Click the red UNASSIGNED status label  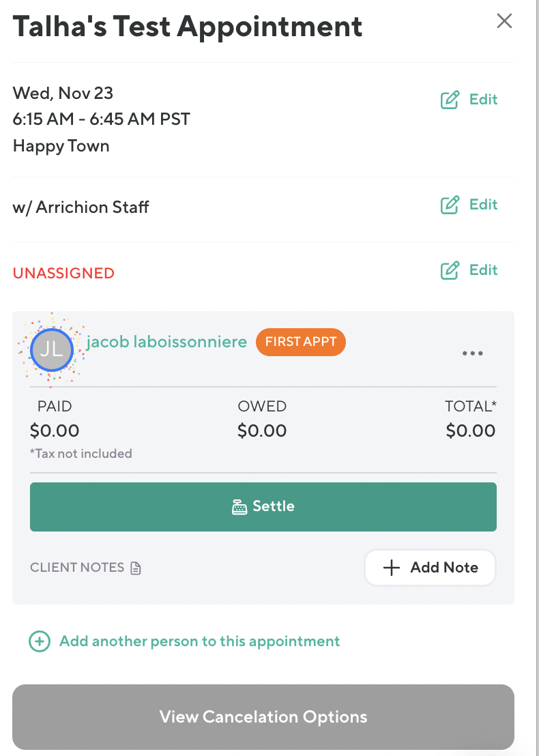pyautogui.click(x=63, y=273)
